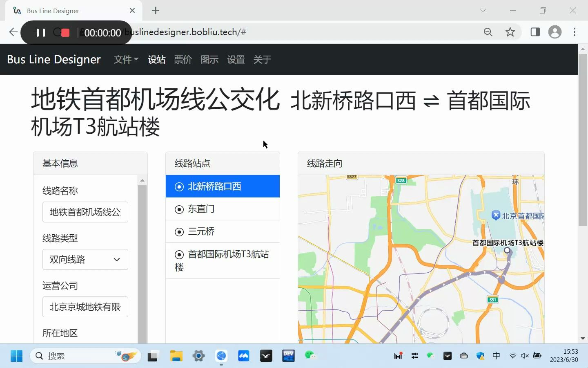The image size is (588, 368).
Task: Toggle the browser side panel icon
Action: tap(535, 32)
